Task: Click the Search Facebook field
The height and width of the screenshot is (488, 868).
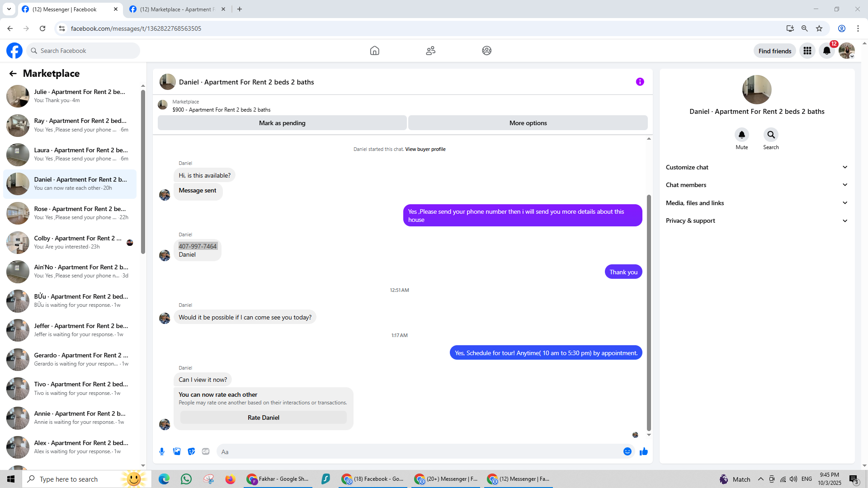Action: (x=83, y=51)
